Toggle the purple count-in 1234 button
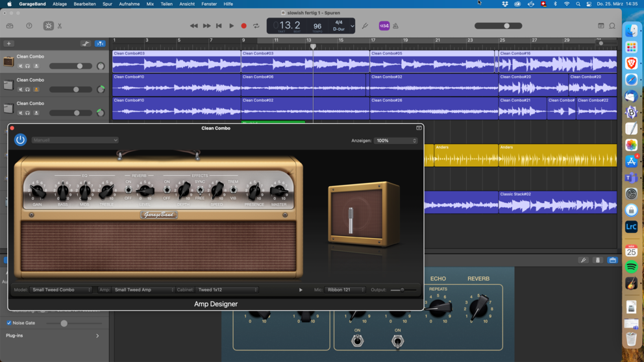This screenshot has height=362, width=644. pyautogui.click(x=384, y=26)
